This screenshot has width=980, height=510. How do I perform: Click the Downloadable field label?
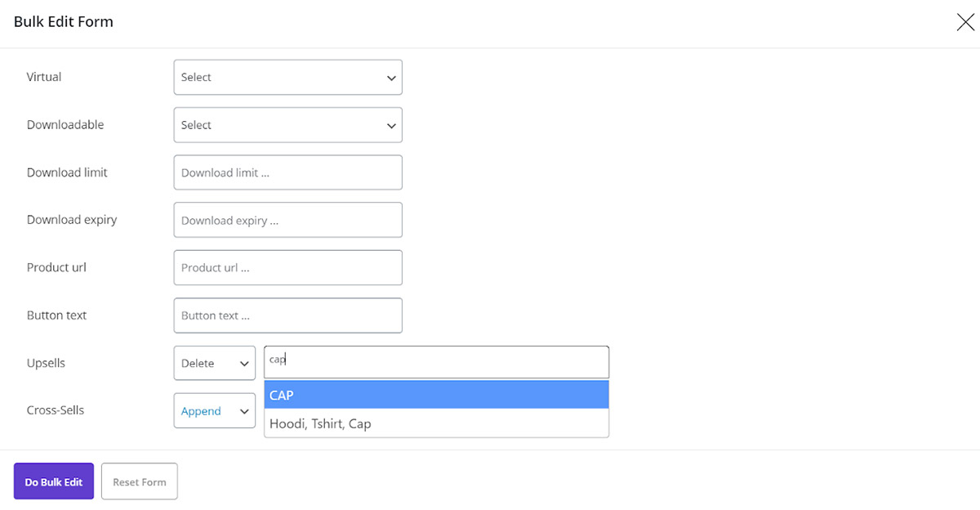(x=65, y=125)
